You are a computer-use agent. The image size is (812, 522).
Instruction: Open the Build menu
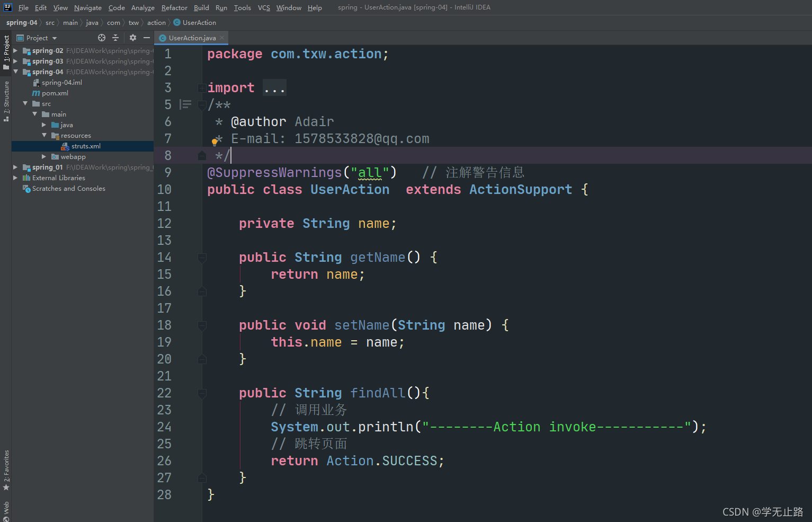201,7
